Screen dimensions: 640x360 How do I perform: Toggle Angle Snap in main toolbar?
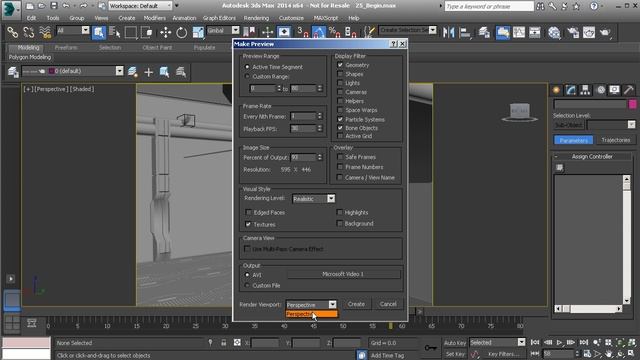tap(319, 32)
